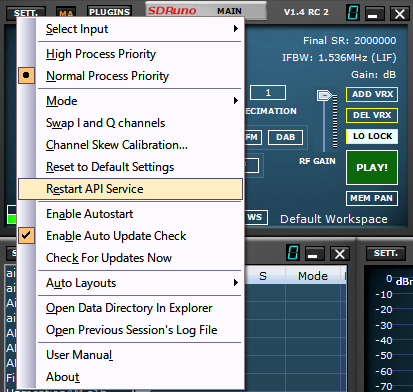413x392 pixels.
Task: Click the V1.4 RC 2 version label
Action: tap(306, 12)
